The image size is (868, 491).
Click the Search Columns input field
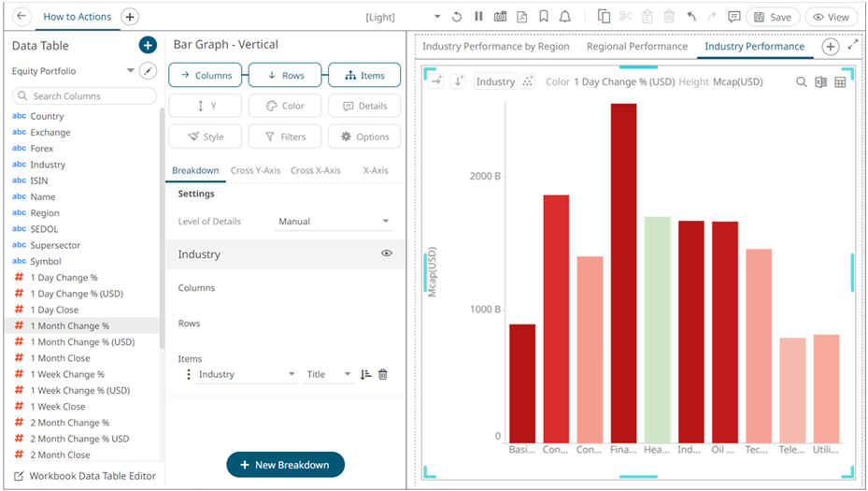(x=85, y=95)
